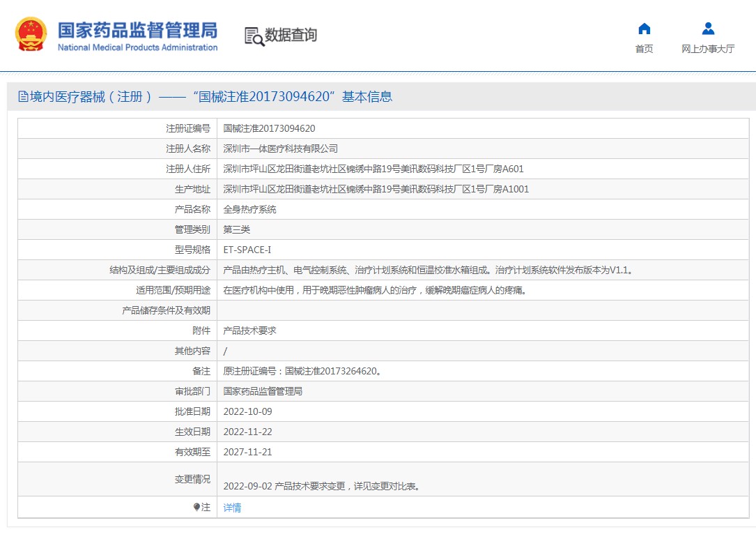Click the 批准日期 row label
756x539 pixels.
192,411
